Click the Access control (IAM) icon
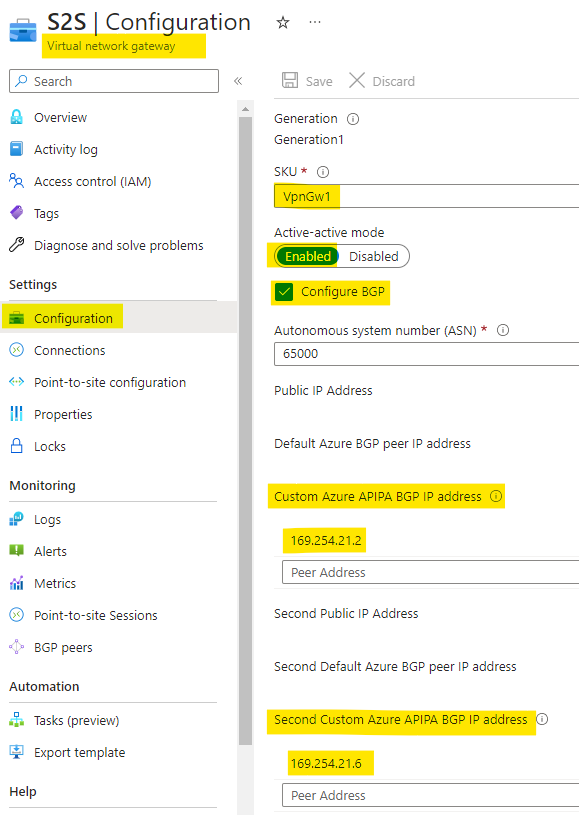The width and height of the screenshot is (579, 815). 17,181
